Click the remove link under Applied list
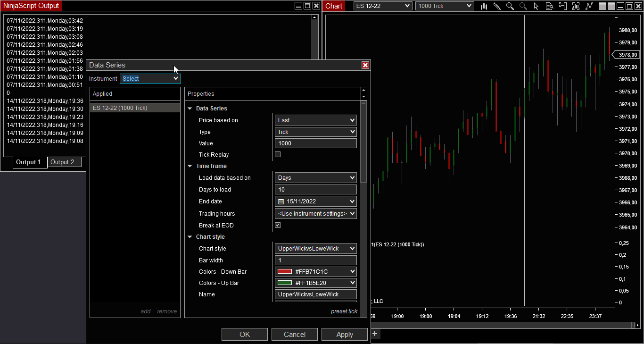This screenshot has width=644, height=344. 167,311
